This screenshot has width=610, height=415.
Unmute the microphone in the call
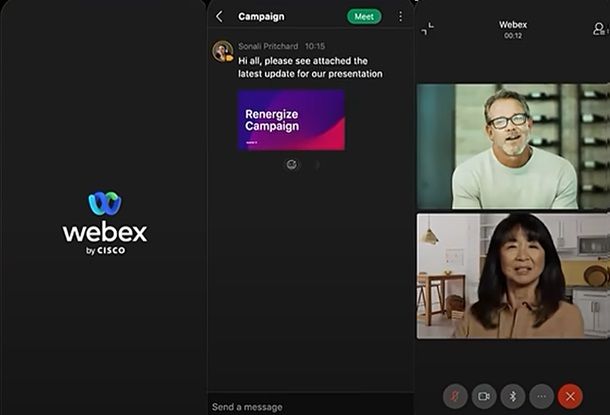tap(455, 396)
